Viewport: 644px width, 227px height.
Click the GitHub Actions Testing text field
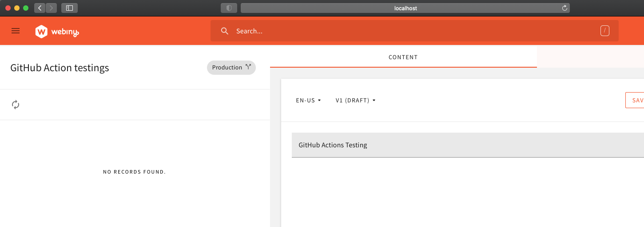(468, 145)
